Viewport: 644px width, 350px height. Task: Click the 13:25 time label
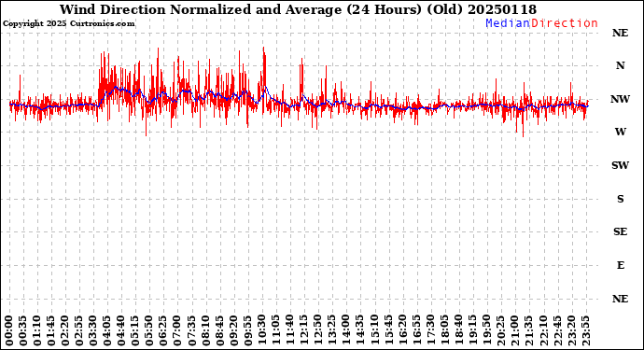[x=332, y=330]
